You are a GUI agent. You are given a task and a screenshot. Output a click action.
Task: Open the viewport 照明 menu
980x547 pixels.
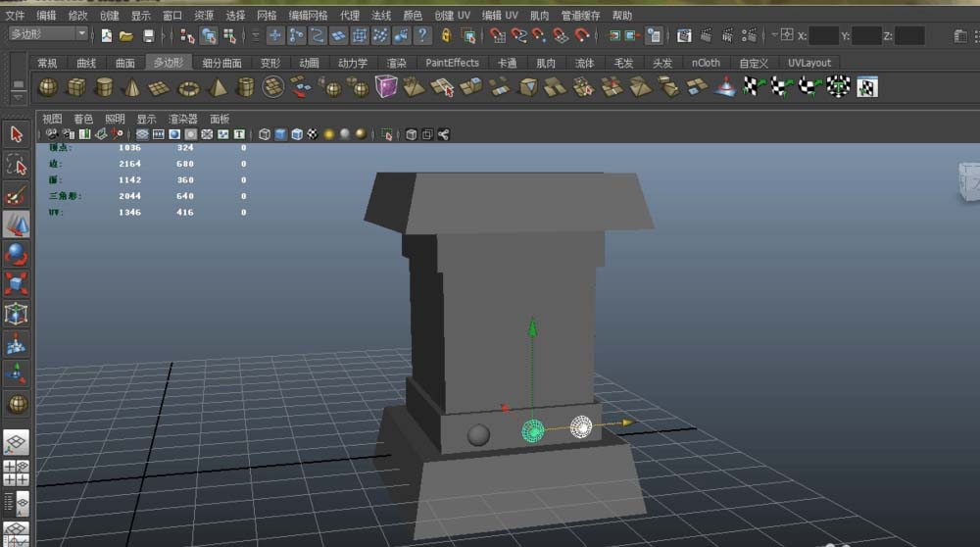[115, 119]
